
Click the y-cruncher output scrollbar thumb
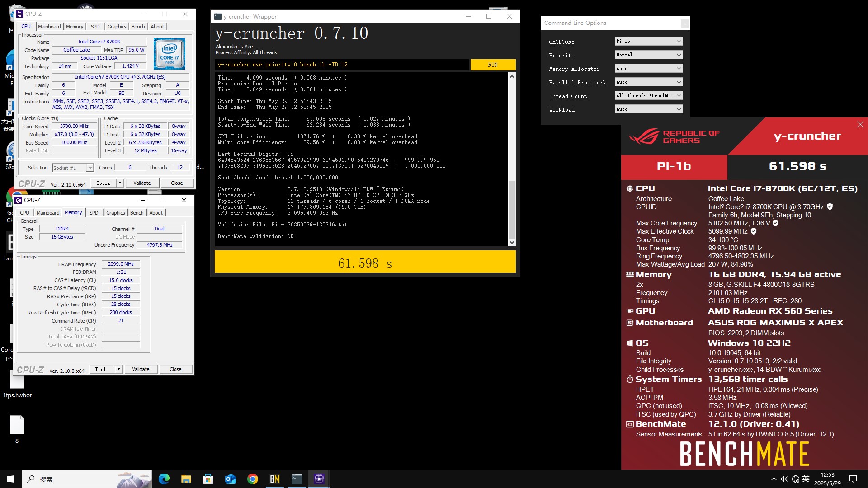click(512, 209)
